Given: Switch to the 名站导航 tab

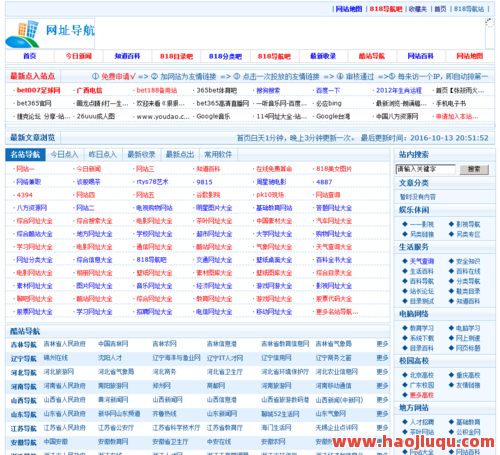Looking at the screenshot, I should point(25,154).
